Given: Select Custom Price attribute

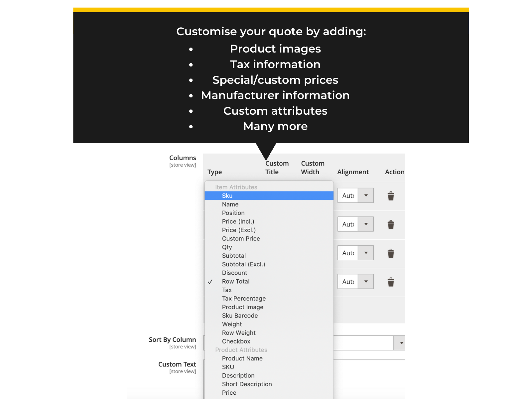Looking at the screenshot, I should click(241, 238).
